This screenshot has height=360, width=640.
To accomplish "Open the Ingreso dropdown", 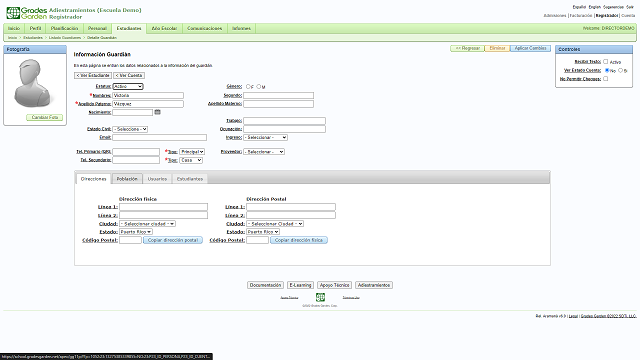I will (x=265, y=138).
